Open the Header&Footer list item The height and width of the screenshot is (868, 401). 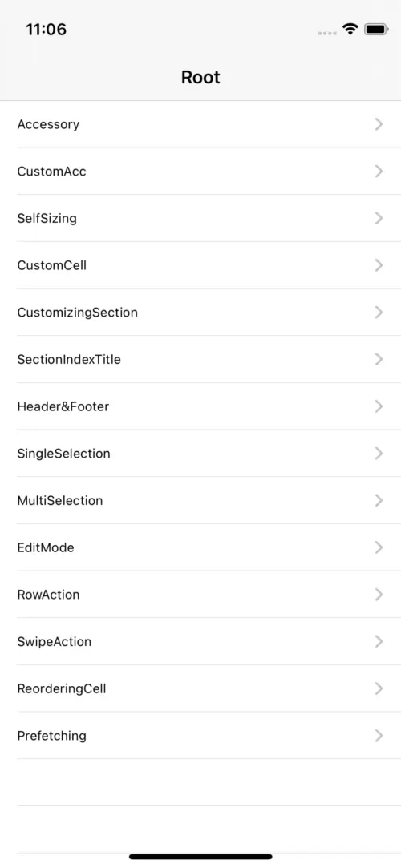tap(200, 406)
